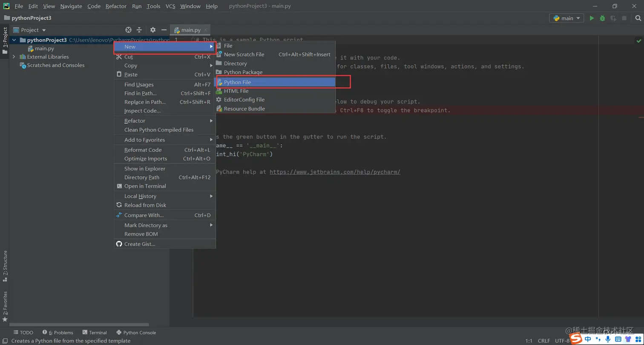This screenshot has height=345, width=644.
Task: Choose Optimize Imports
Action: (164, 159)
